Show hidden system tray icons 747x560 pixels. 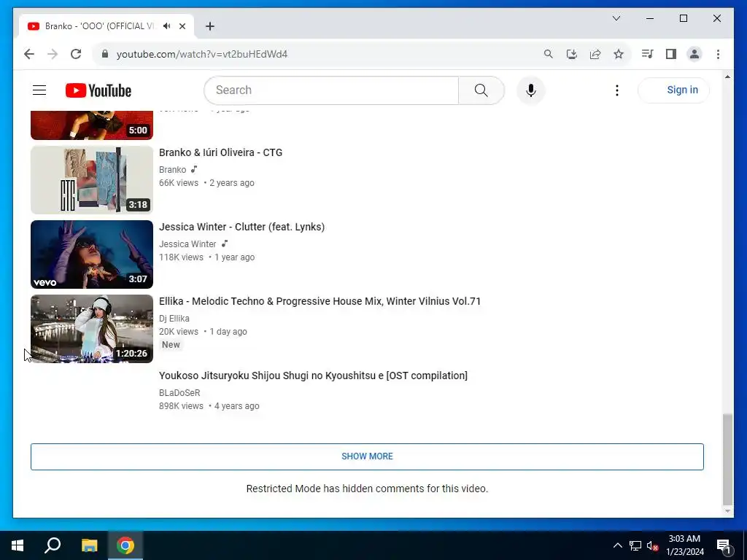coord(617,545)
